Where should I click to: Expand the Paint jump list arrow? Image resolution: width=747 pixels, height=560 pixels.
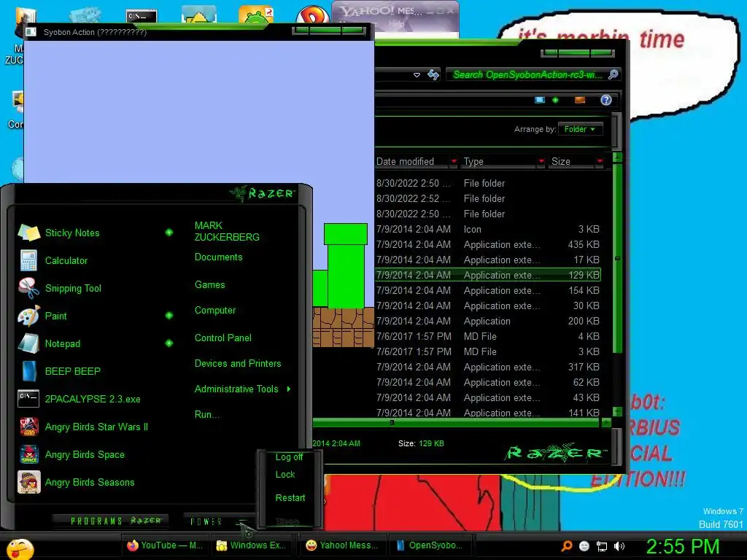point(169,315)
